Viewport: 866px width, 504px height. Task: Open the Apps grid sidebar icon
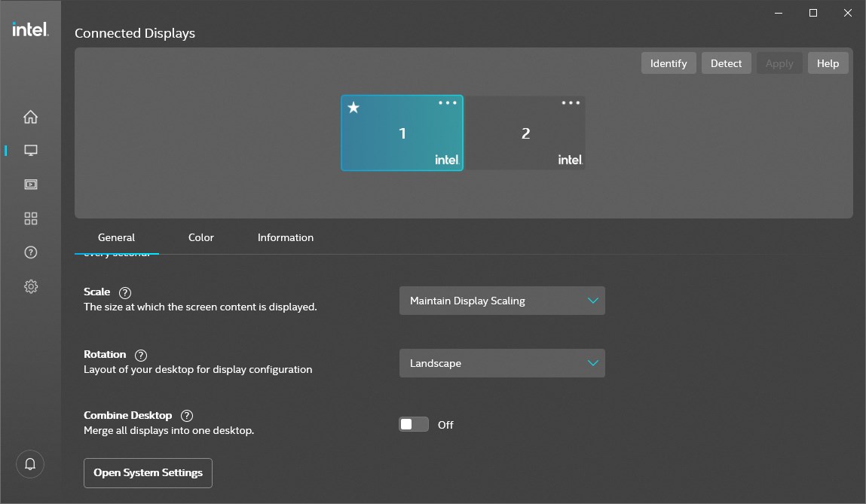[x=30, y=218]
